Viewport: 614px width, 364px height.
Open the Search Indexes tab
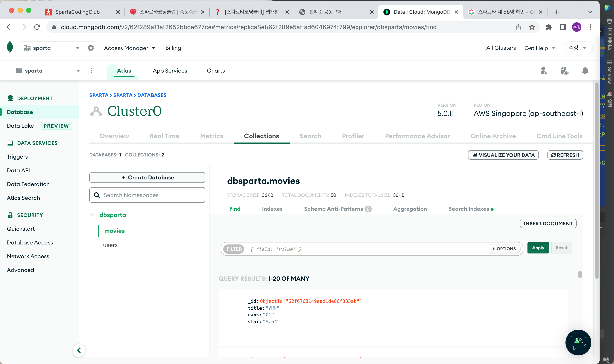click(471, 209)
